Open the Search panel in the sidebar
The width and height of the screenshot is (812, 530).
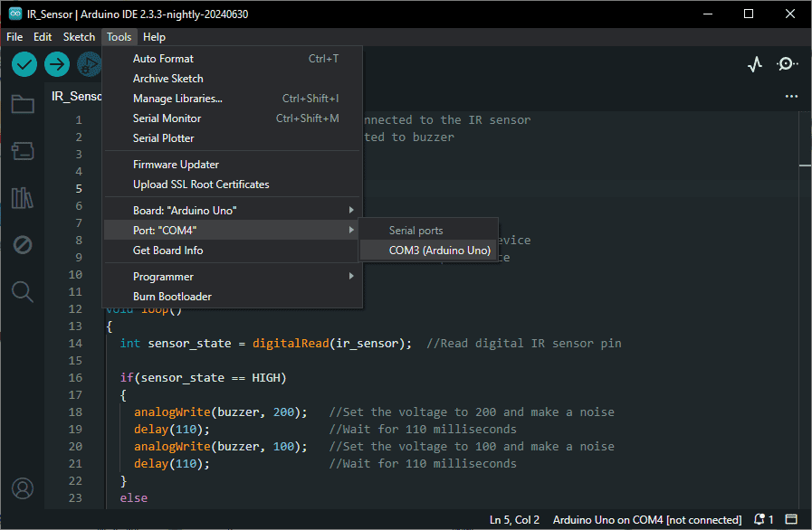23,292
